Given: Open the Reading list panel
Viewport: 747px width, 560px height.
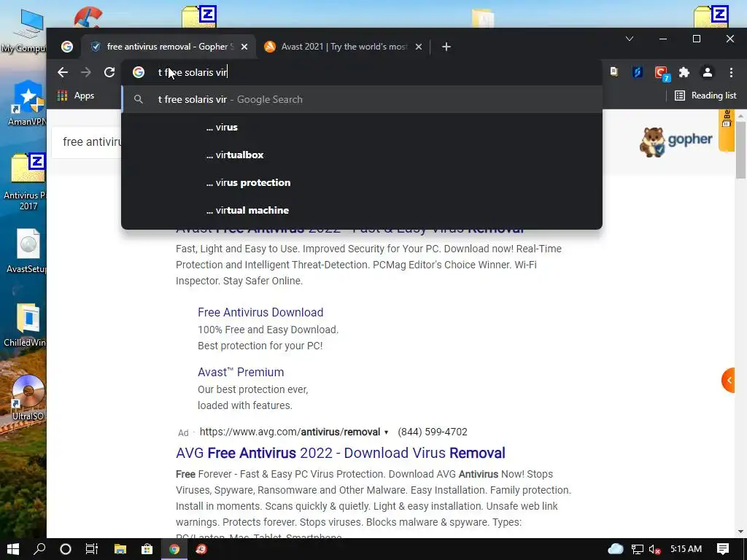Looking at the screenshot, I should (705, 96).
